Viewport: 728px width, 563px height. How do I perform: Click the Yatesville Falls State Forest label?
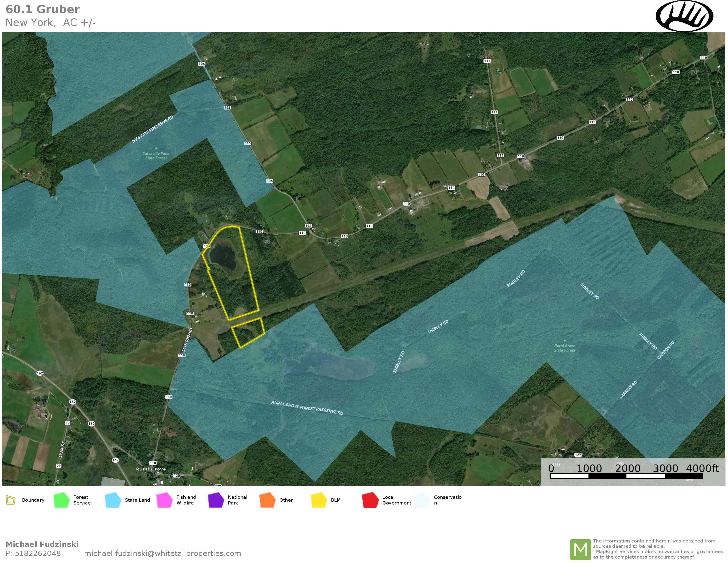[156, 155]
